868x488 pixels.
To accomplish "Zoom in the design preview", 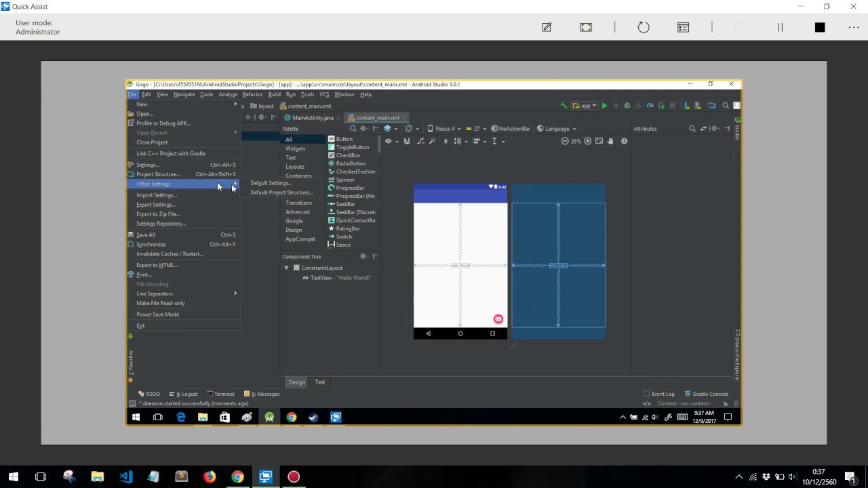I will tap(587, 141).
